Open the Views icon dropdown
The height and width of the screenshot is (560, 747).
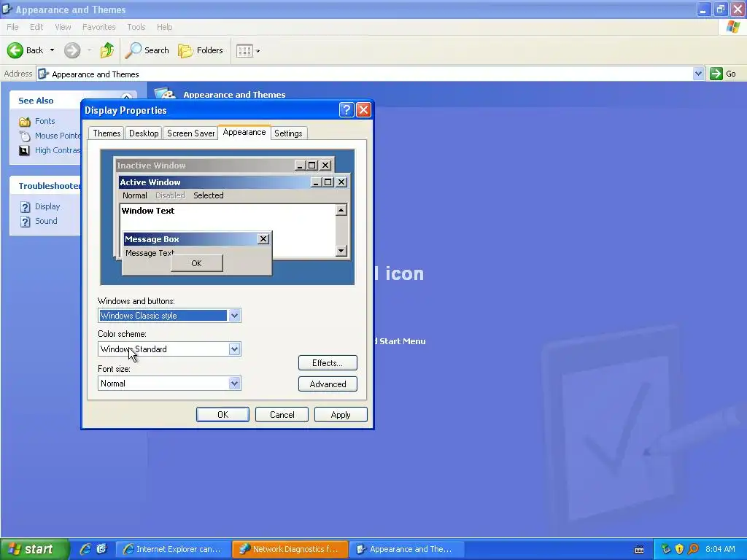click(x=248, y=50)
